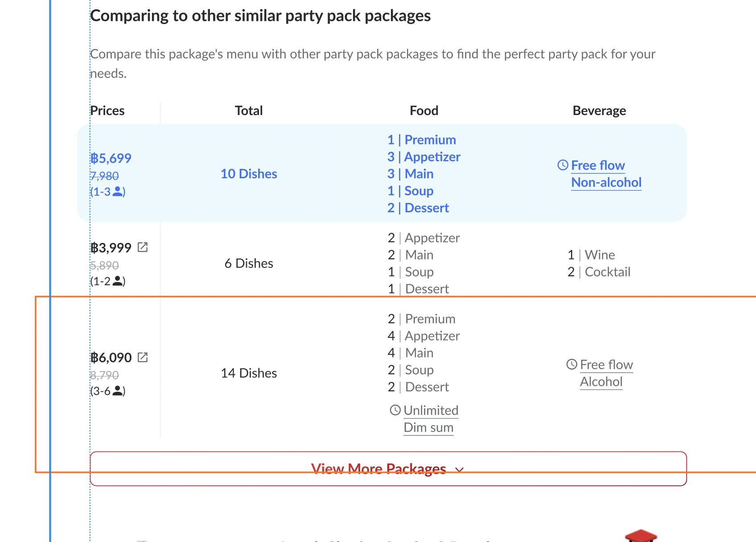Click the Beverage column header
The height and width of the screenshot is (542, 756).
599,111
